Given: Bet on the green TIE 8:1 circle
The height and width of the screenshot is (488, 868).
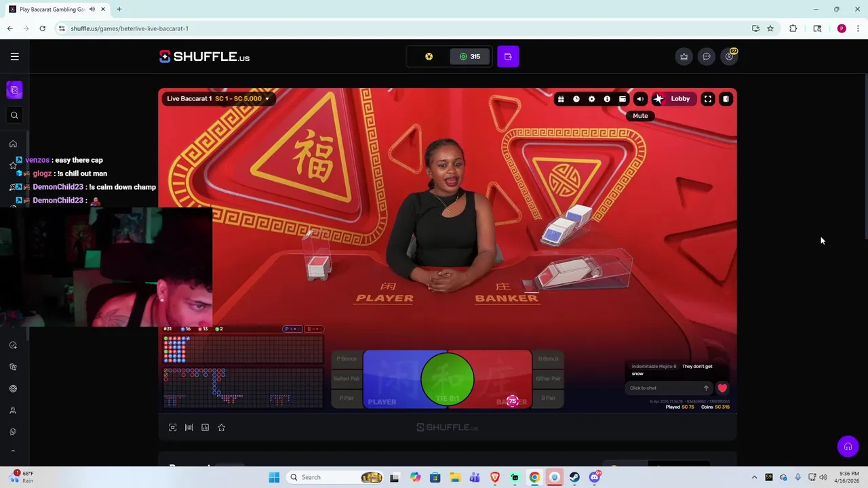Looking at the screenshot, I should pyautogui.click(x=448, y=380).
